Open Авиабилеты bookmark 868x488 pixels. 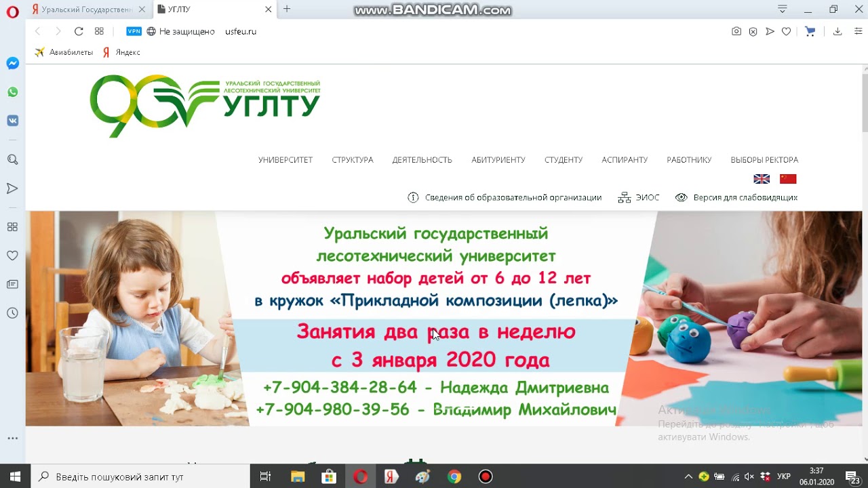(x=64, y=52)
